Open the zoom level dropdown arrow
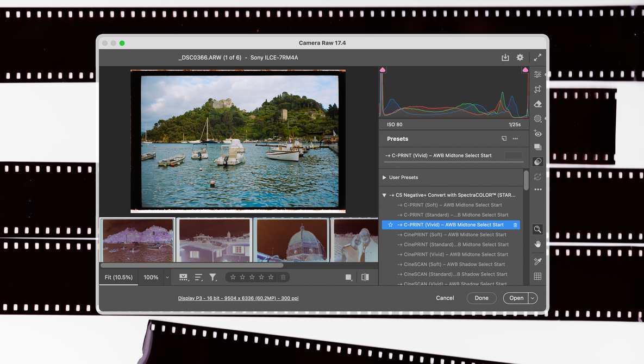644x364 pixels. point(167,278)
